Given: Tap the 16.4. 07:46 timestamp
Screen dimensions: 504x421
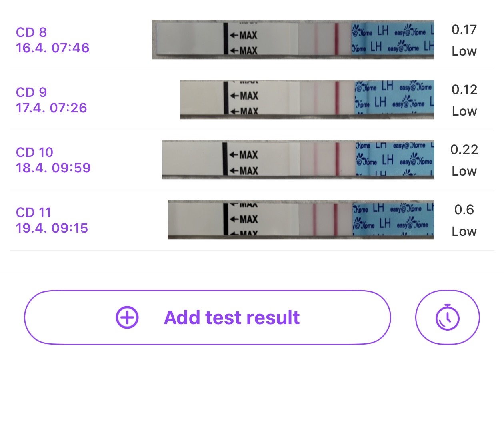Looking at the screenshot, I should pos(52,48).
